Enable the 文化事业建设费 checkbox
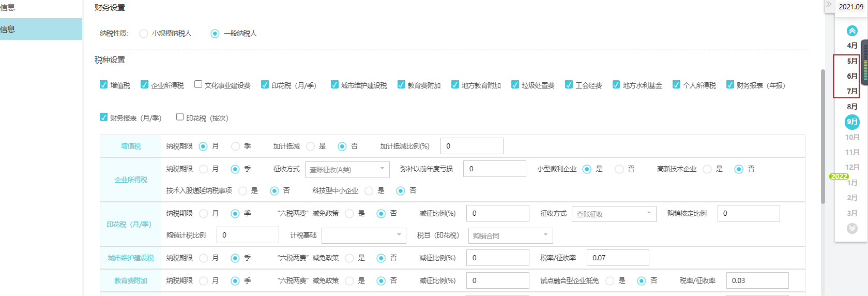Screen dimensions: 868x296 click(x=198, y=84)
